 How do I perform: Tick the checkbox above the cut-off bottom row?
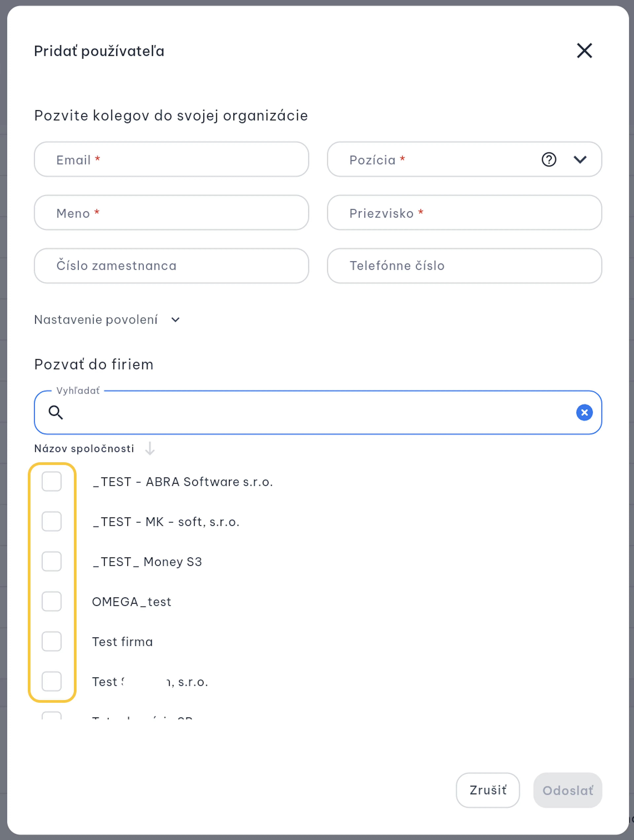52,681
